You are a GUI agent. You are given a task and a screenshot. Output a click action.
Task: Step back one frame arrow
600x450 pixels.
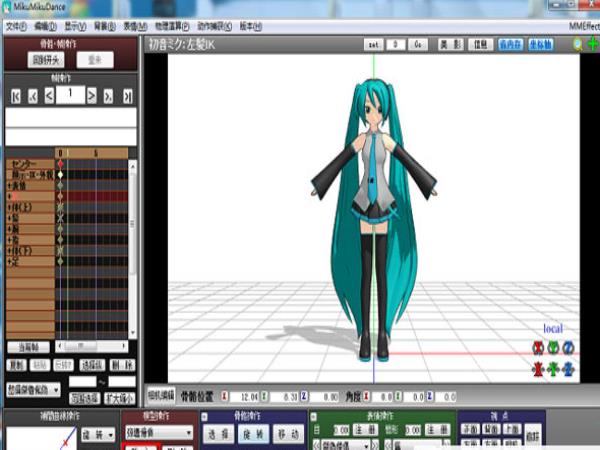(49, 96)
